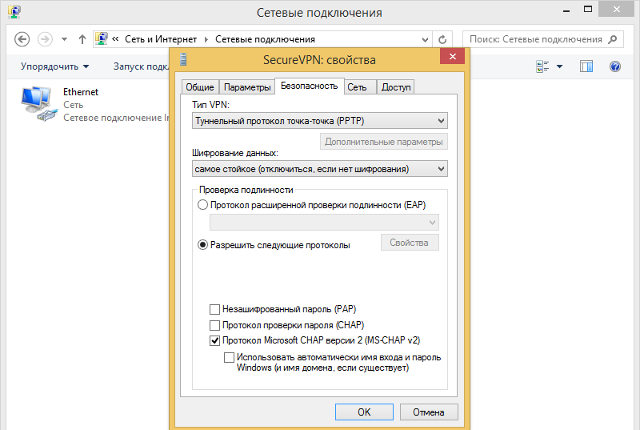The image size is (640, 430).
Task: Minimize the Сетевые подключения window
Action: [566, 10]
